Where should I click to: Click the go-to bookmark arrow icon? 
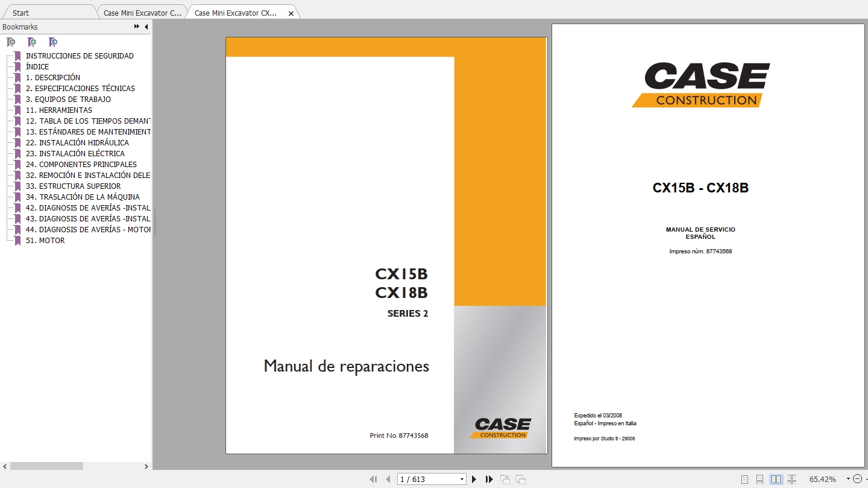click(x=53, y=42)
